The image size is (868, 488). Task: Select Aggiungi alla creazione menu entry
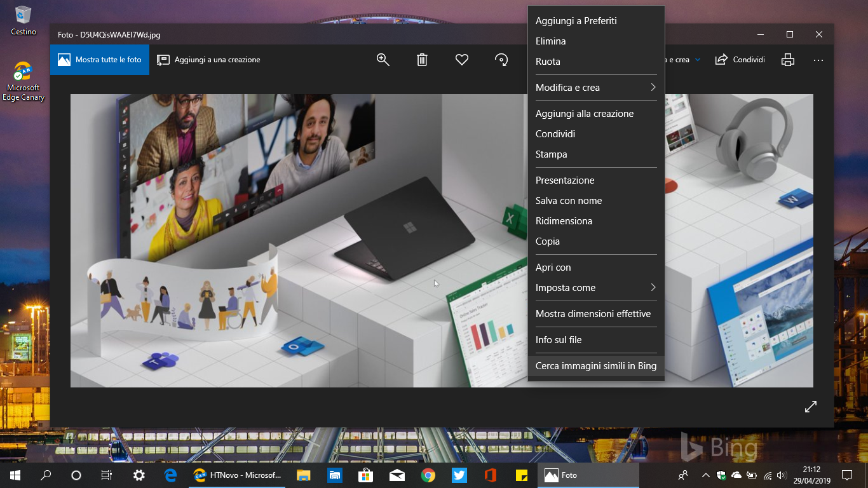[x=596, y=114]
